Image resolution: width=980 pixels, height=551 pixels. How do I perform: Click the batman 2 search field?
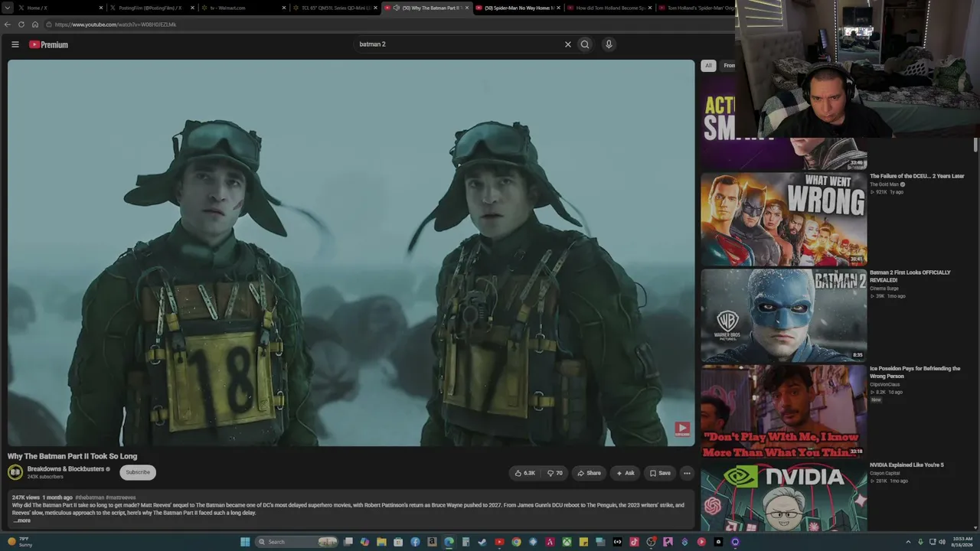[457, 44]
